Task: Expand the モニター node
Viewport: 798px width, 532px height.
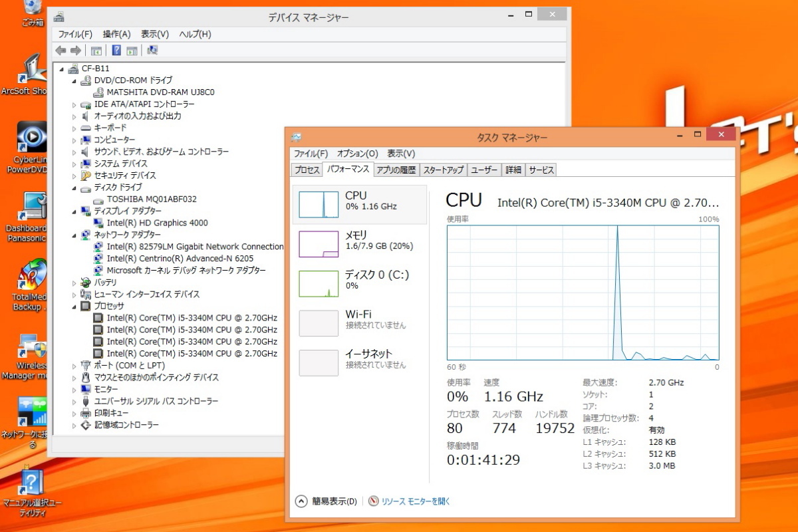Action: click(x=74, y=389)
